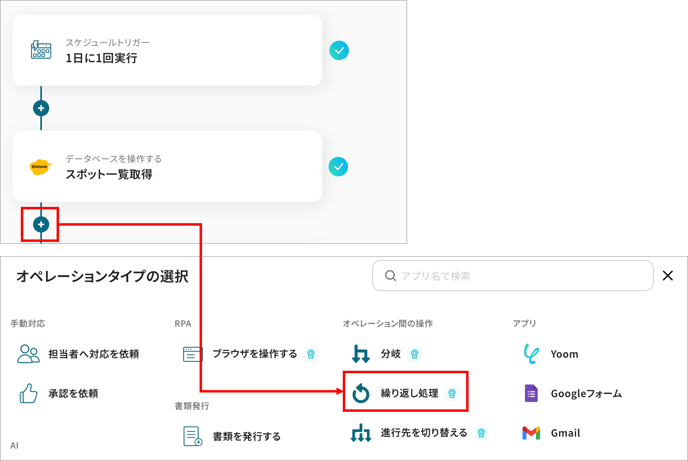Click the Googleフォーム icon
The width and height of the screenshot is (688, 461).
pyautogui.click(x=531, y=393)
